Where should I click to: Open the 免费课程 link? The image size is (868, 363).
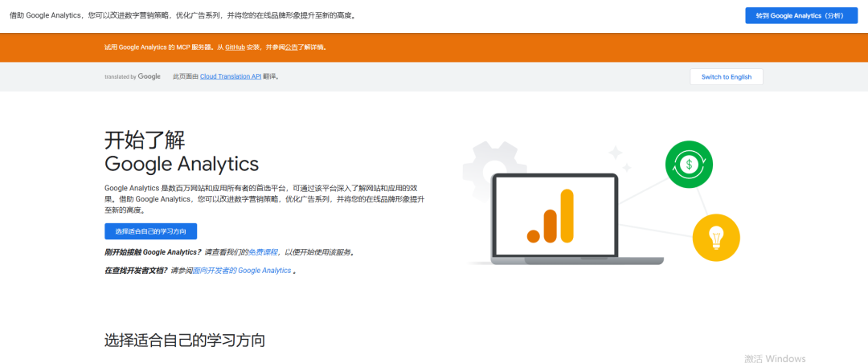(263, 252)
